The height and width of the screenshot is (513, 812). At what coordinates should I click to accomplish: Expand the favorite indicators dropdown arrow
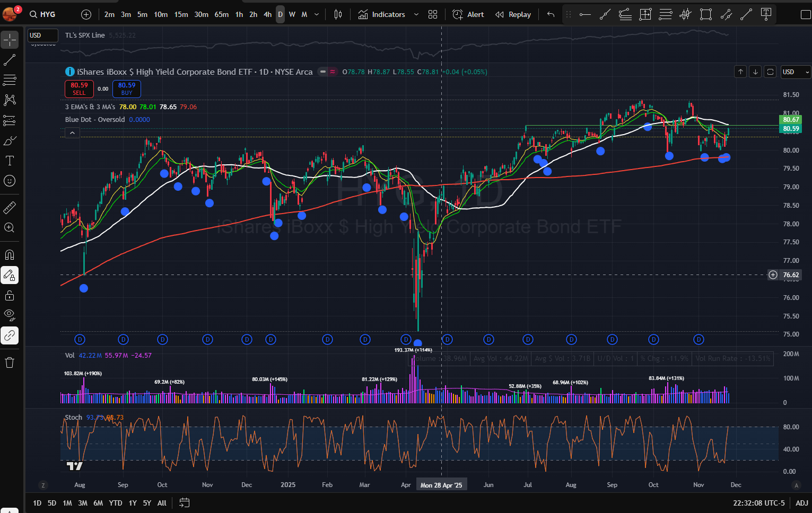pos(416,14)
